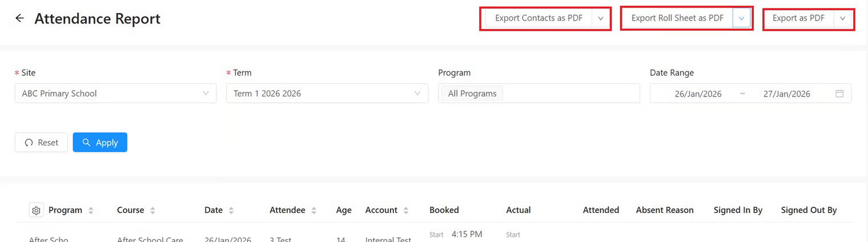Expand Export Roll Sheet options arrow
Screen dimensions: 868x242
741,18
